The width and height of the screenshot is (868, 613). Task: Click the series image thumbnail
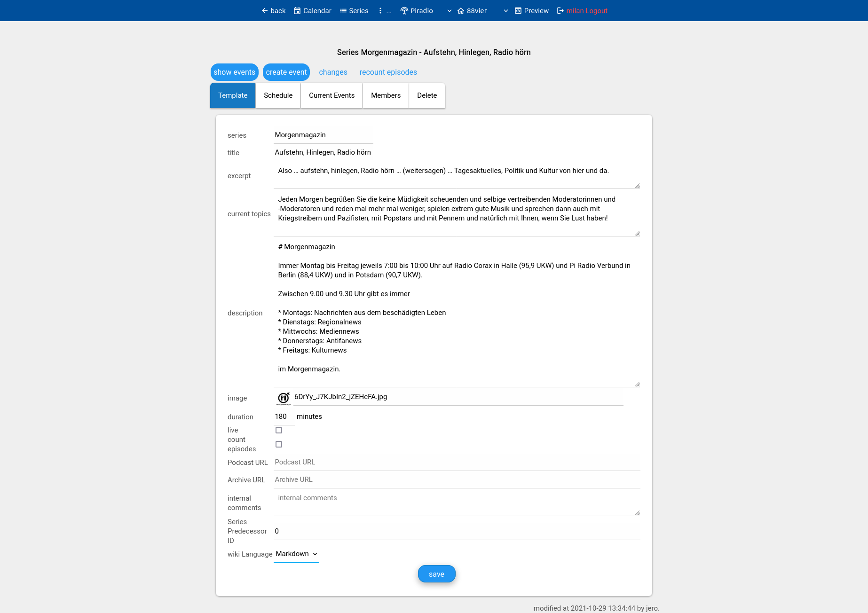283,398
